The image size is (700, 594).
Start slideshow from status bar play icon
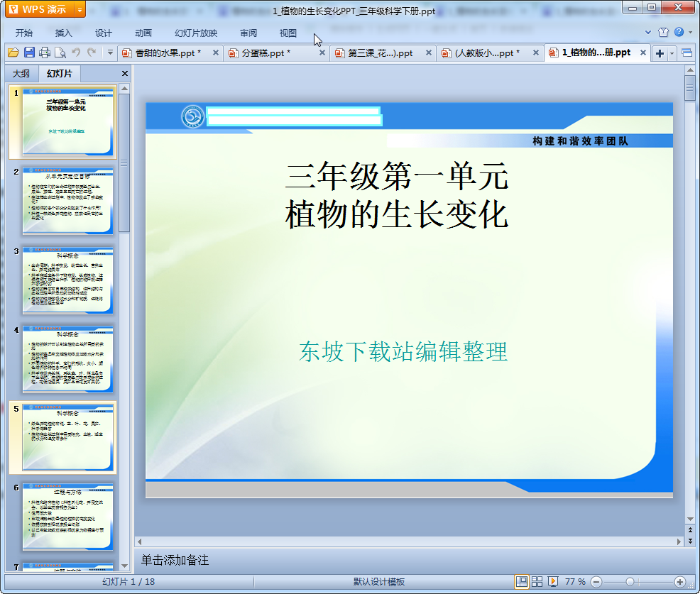(x=552, y=581)
